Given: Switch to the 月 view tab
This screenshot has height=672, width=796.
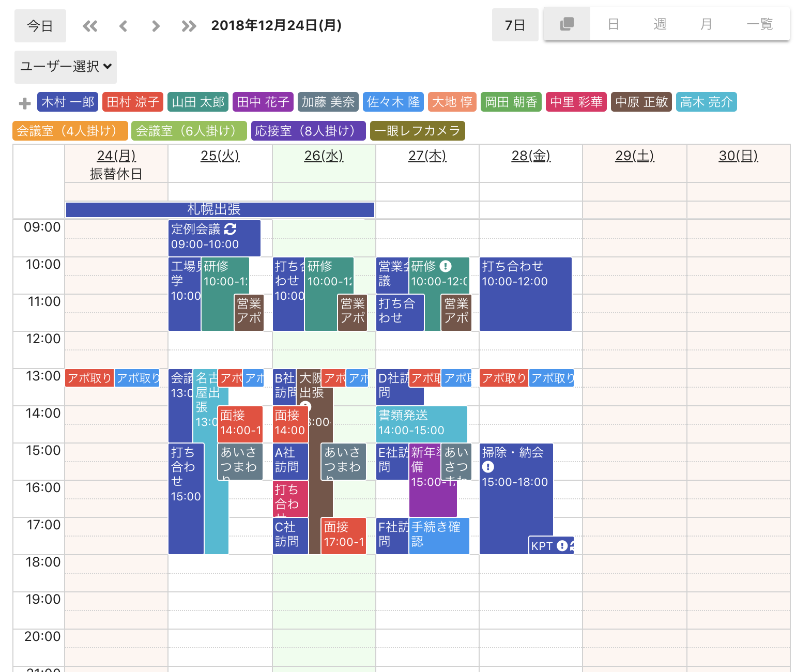Looking at the screenshot, I should pyautogui.click(x=706, y=24).
